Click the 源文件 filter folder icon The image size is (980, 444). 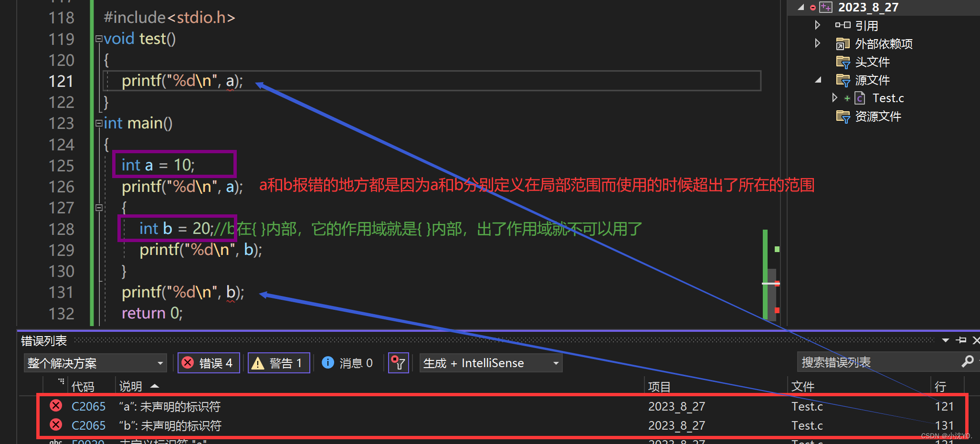[843, 80]
